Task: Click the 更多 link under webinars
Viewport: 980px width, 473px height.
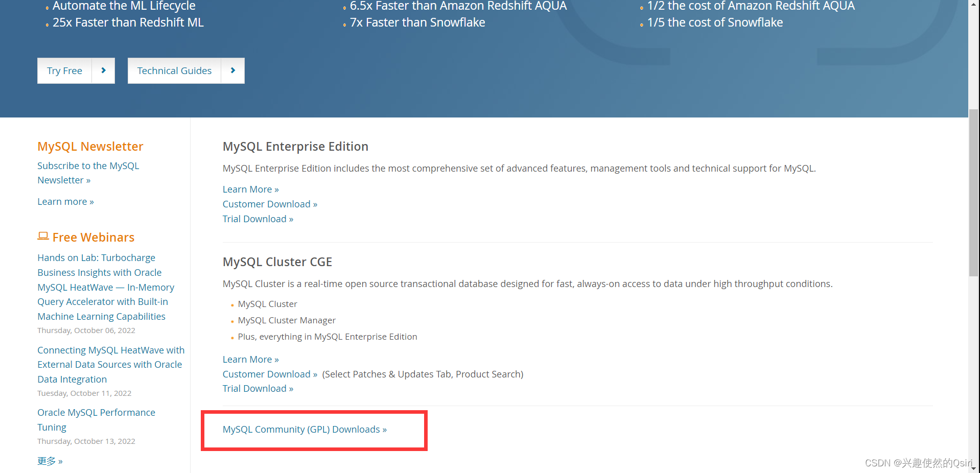Action: pyautogui.click(x=50, y=461)
